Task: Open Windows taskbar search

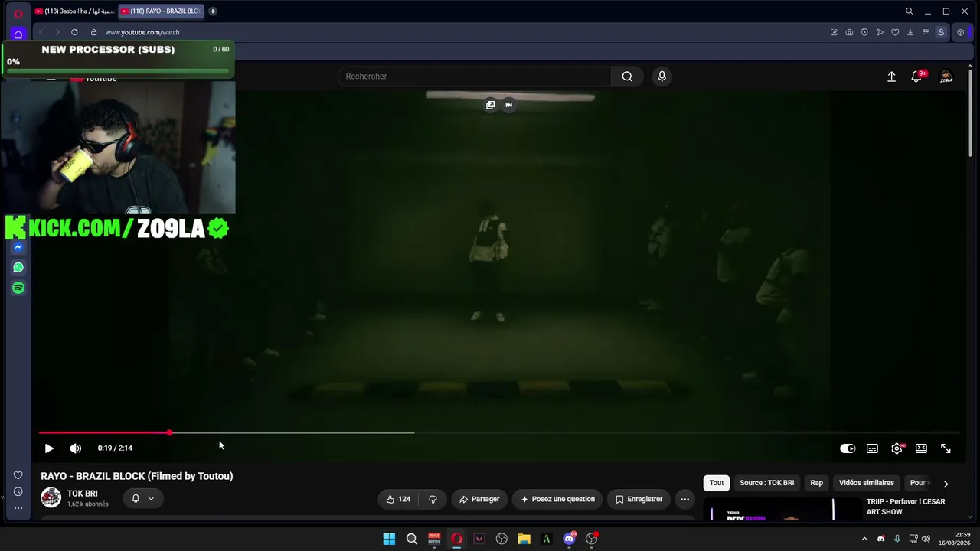Action: pos(412,539)
